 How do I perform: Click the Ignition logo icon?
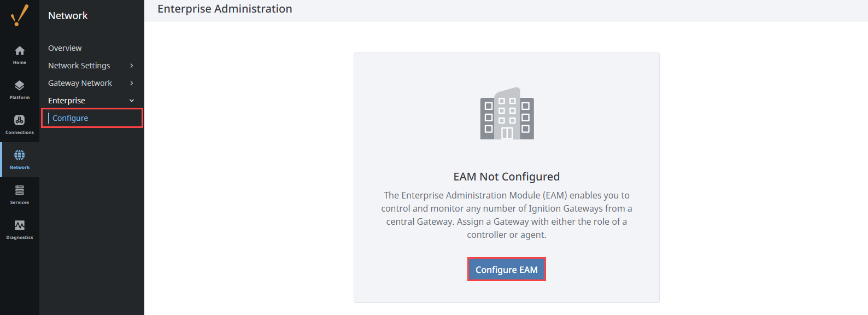click(19, 15)
